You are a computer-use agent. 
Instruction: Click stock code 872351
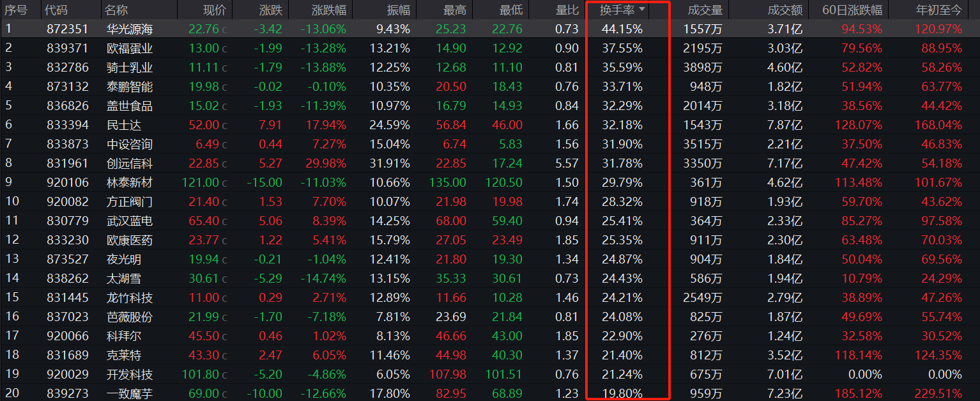click(68, 29)
